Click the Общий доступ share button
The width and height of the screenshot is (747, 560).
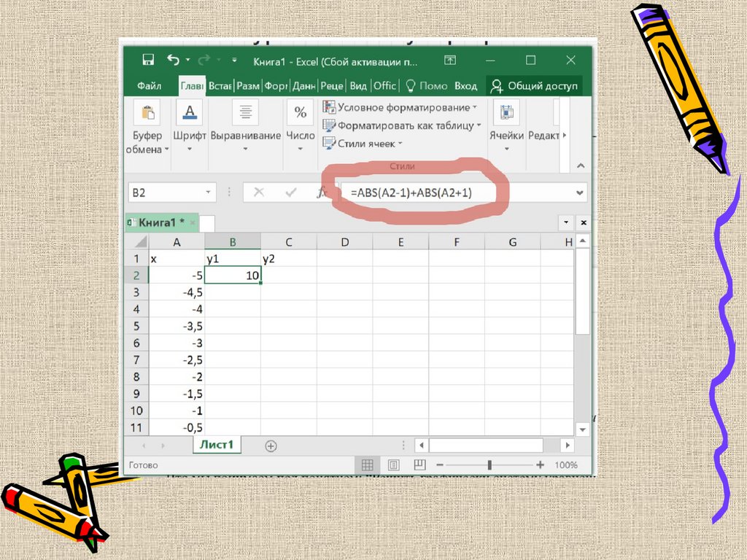534,86
